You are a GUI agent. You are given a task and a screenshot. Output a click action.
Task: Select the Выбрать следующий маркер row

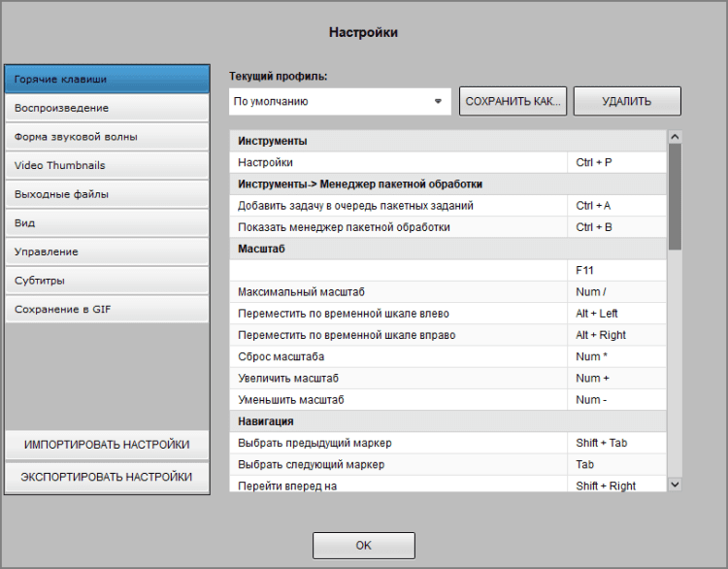point(398,465)
